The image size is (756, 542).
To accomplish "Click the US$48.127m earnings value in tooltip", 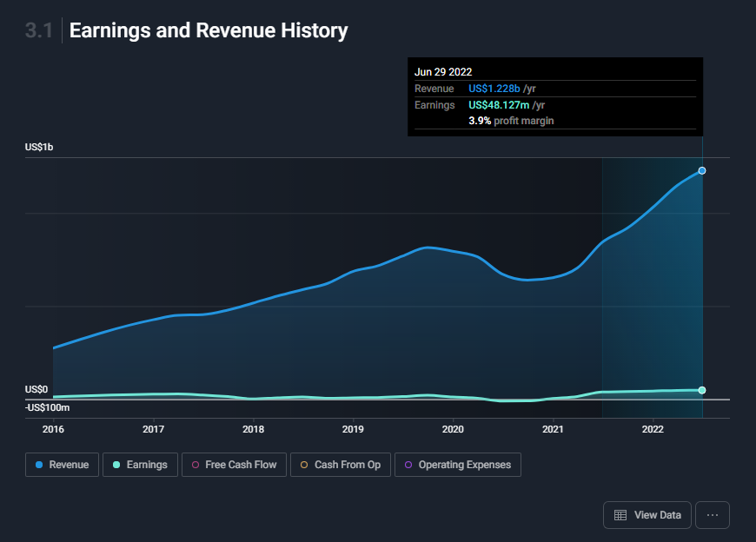I will click(498, 105).
